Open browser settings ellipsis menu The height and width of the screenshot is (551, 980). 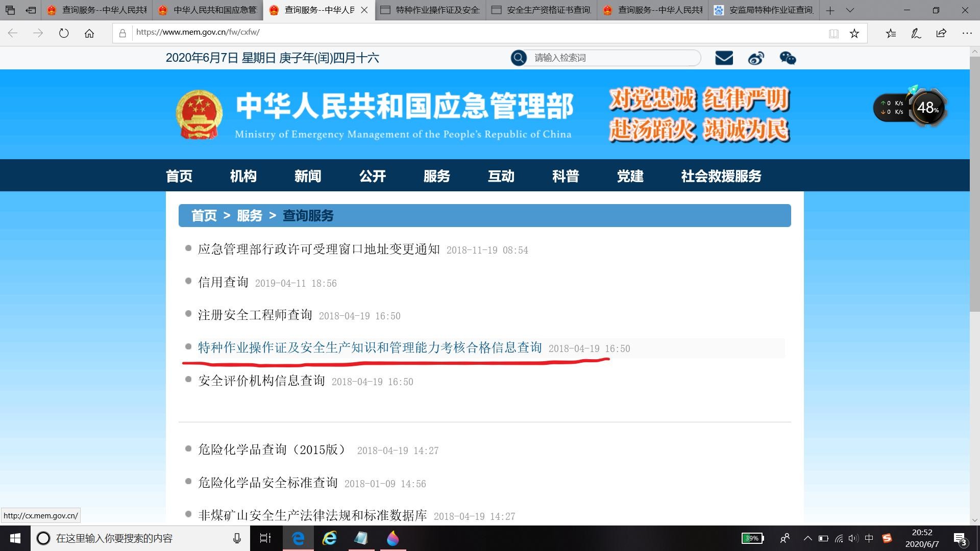[967, 33]
